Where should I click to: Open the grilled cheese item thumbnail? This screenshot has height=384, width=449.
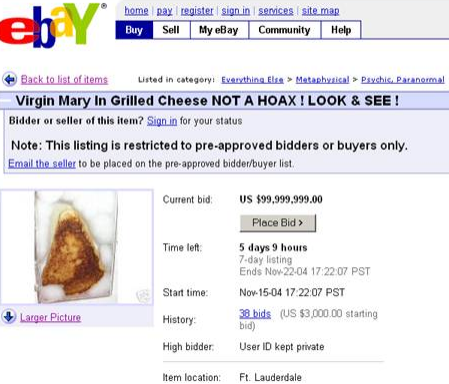pos(77,247)
